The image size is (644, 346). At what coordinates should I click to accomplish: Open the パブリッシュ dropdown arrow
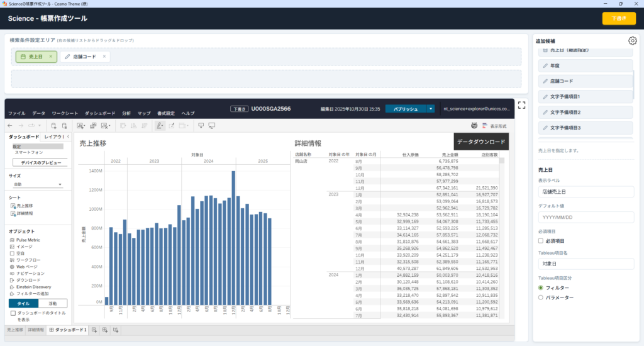pos(430,109)
